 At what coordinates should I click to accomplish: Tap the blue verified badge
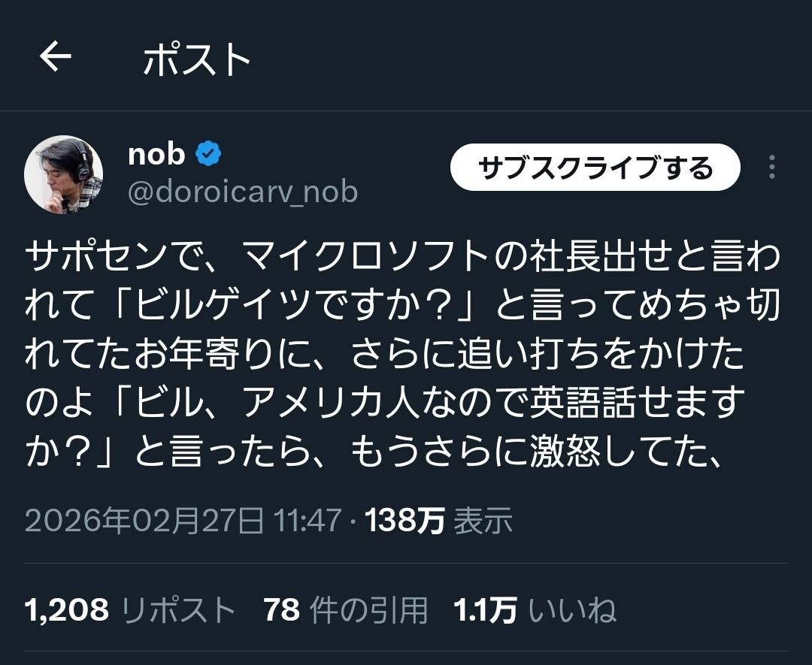(x=208, y=155)
